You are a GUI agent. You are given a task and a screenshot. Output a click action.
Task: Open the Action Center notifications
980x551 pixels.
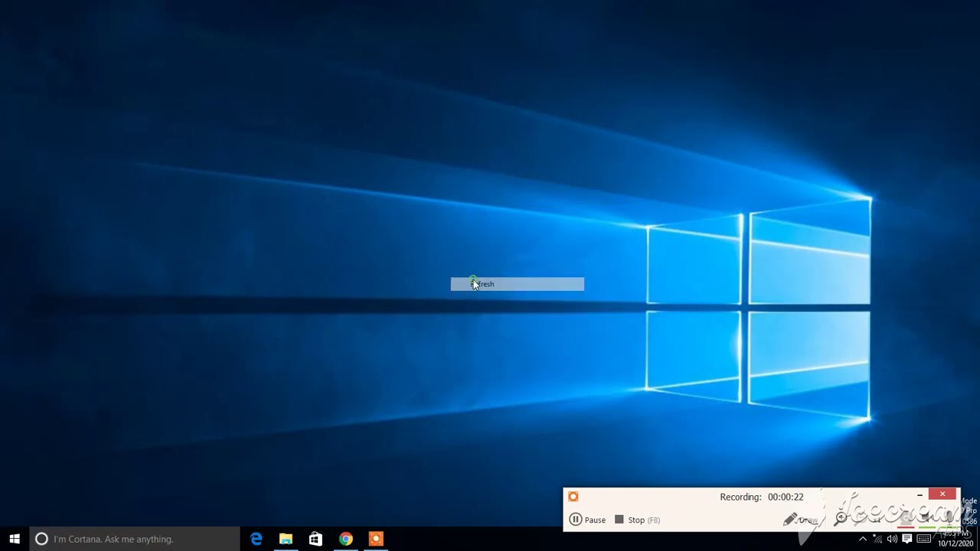(x=907, y=539)
